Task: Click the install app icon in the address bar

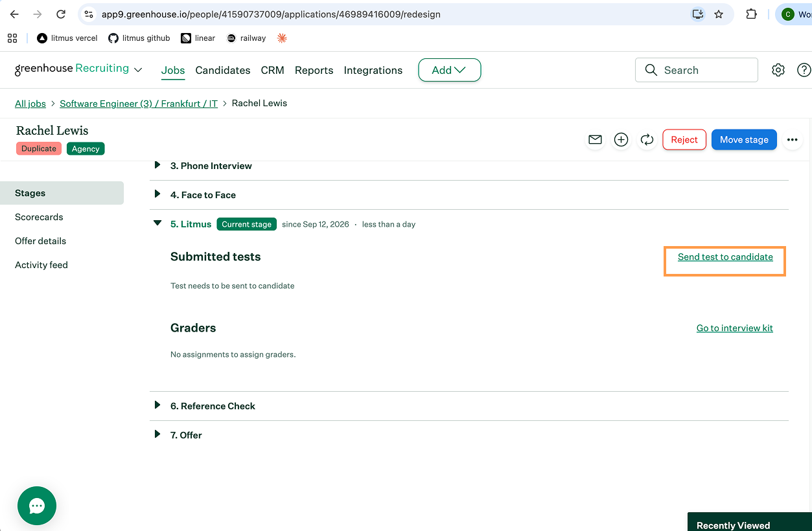Action: [698, 14]
